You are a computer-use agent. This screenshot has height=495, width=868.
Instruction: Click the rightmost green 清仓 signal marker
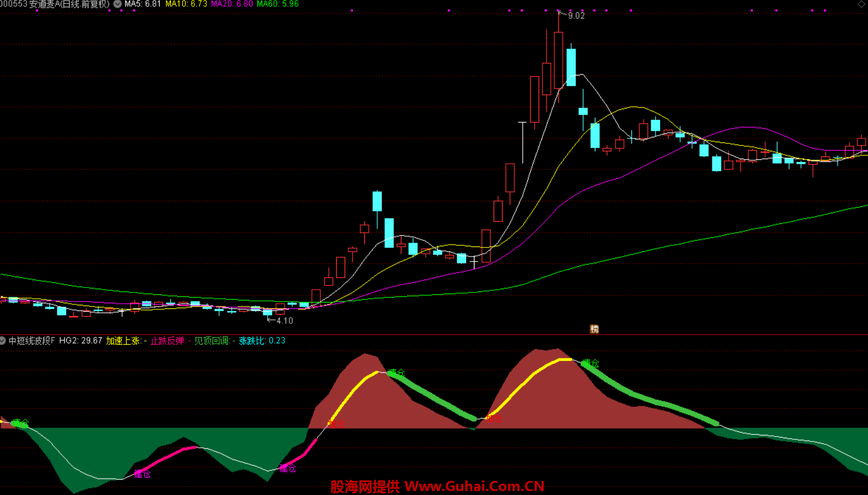coord(590,363)
